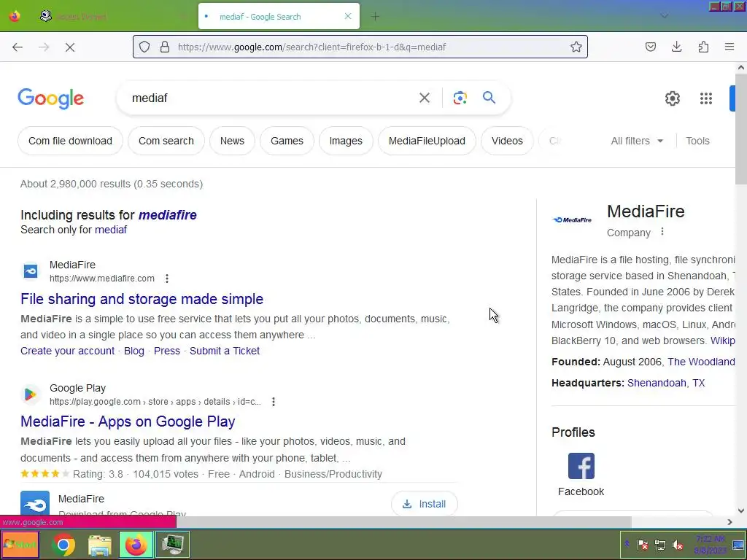
Task: Select the Com search chip
Action: pos(166,141)
